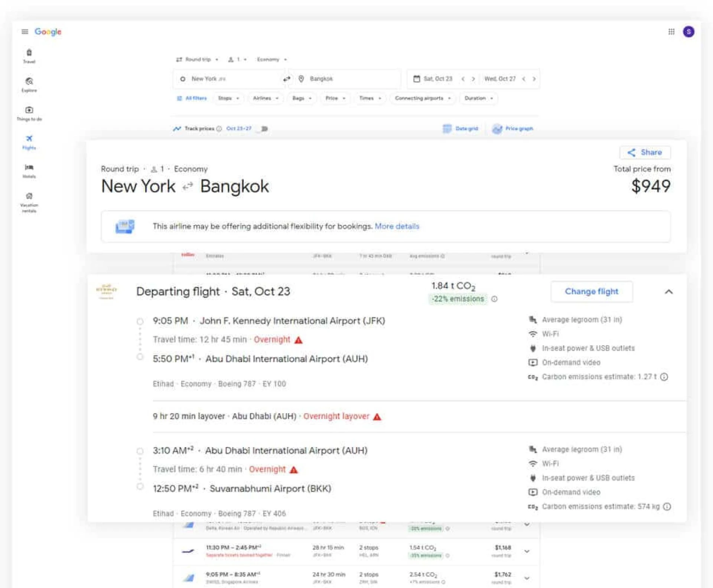Image resolution: width=713 pixels, height=588 pixels.
Task: Click the Change flight button
Action: pos(591,292)
